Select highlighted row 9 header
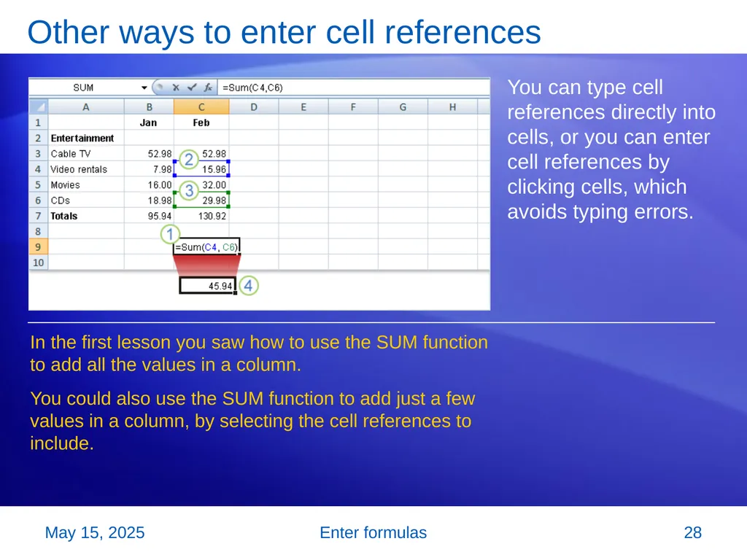The width and height of the screenshot is (747, 560). click(39, 247)
